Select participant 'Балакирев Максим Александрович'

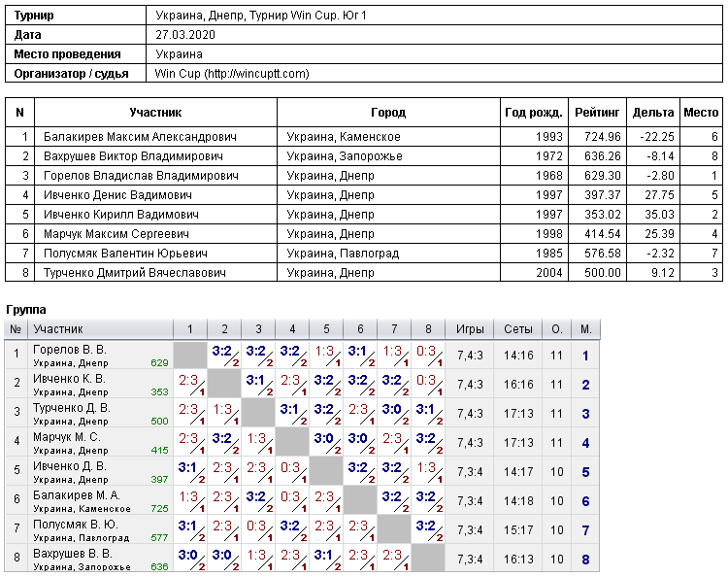click(x=140, y=137)
